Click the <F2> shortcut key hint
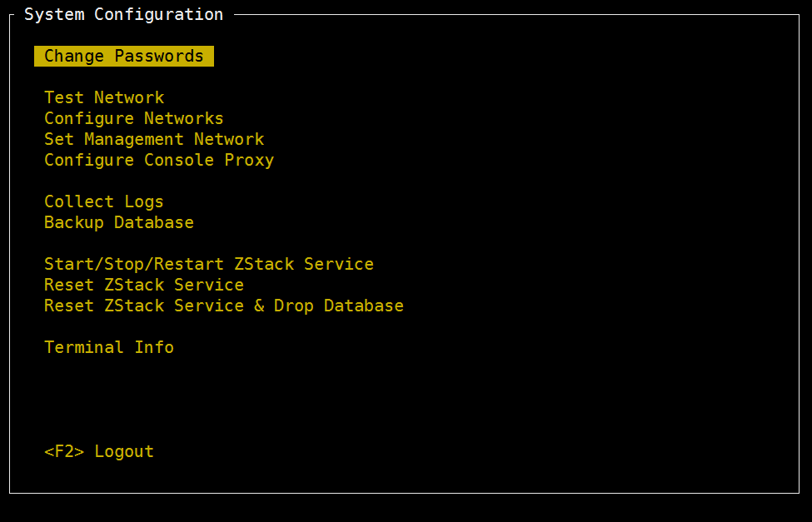The width and height of the screenshot is (812, 522). click(x=64, y=451)
